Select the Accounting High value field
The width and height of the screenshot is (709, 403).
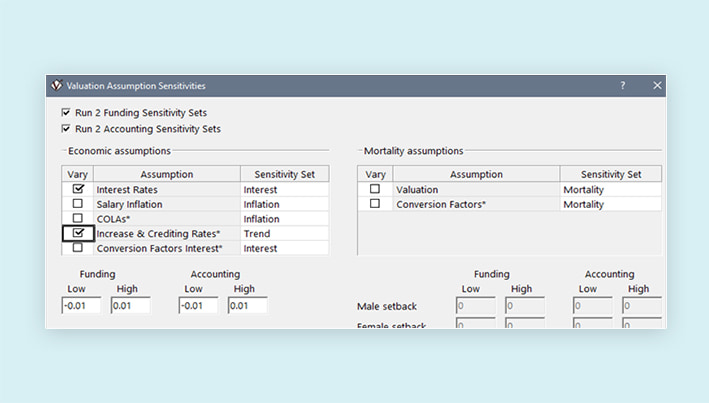pyautogui.click(x=247, y=305)
